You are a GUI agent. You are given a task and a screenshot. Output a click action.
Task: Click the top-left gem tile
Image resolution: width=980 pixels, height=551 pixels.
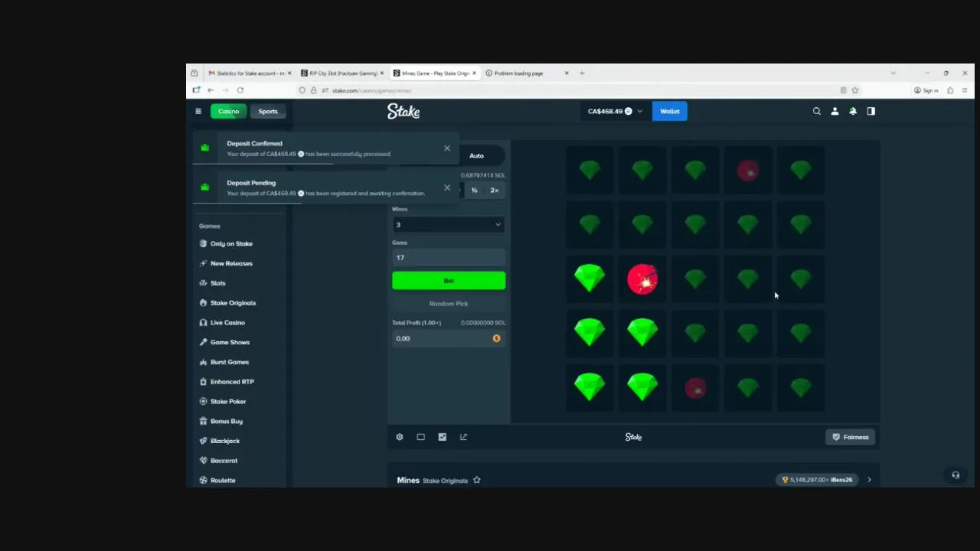tap(590, 171)
